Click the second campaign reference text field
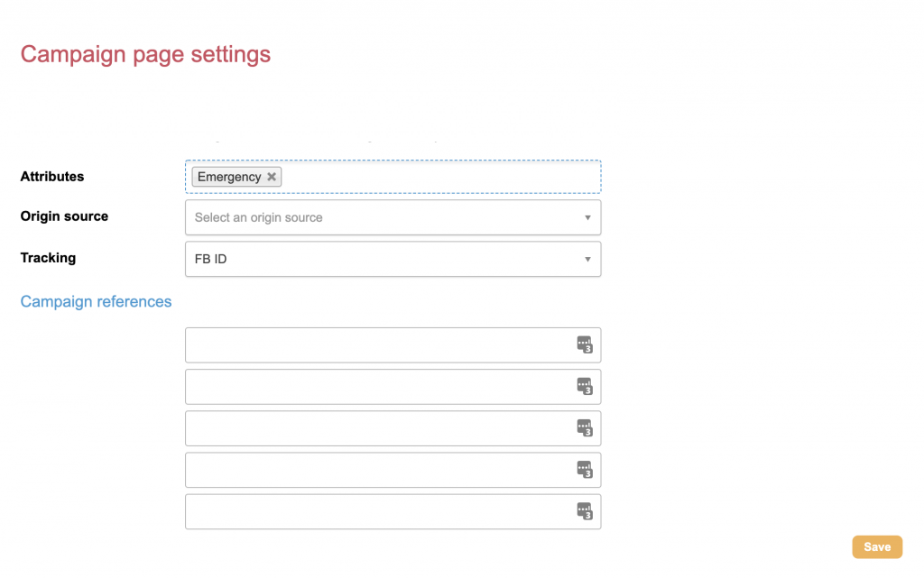Viewport: 924px width, 578px height. click(379, 387)
